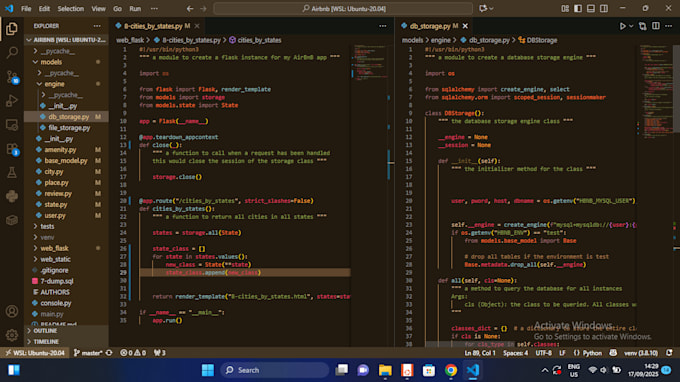This screenshot has height=382, width=680.
Task: Open the Run menu
Action: (x=135, y=9)
